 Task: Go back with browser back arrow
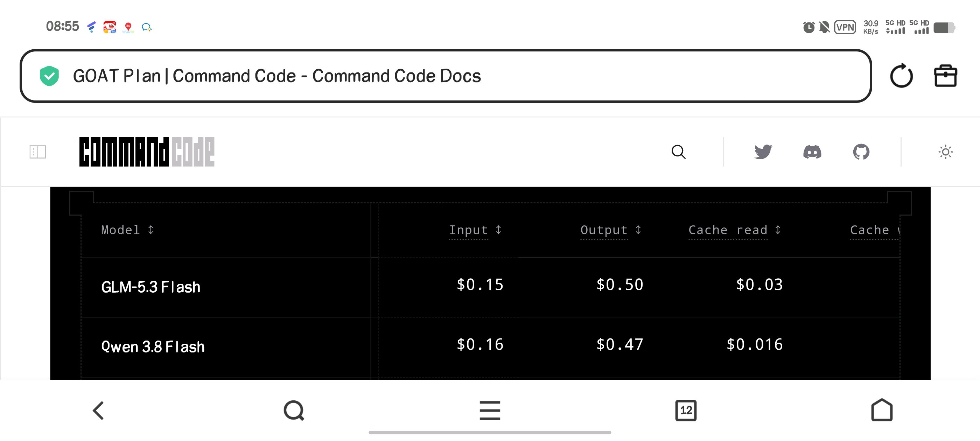click(x=98, y=410)
